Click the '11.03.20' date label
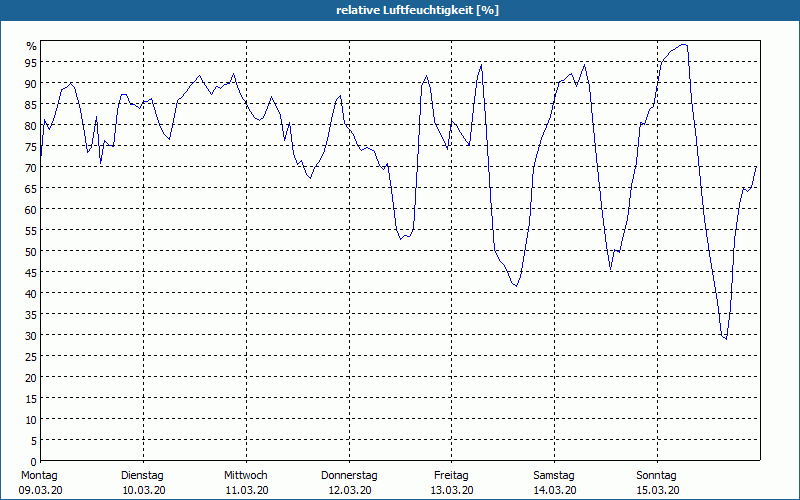 [247, 490]
